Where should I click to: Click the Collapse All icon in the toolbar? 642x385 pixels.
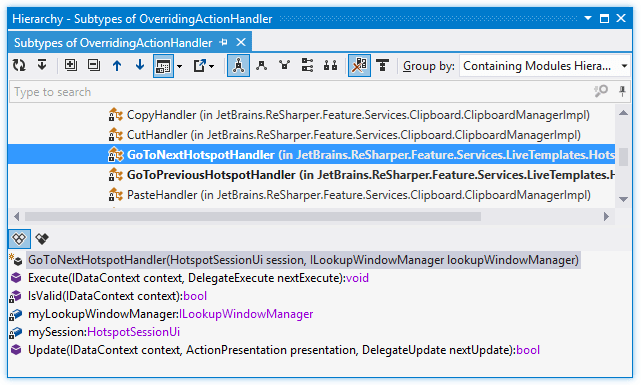(x=94, y=65)
